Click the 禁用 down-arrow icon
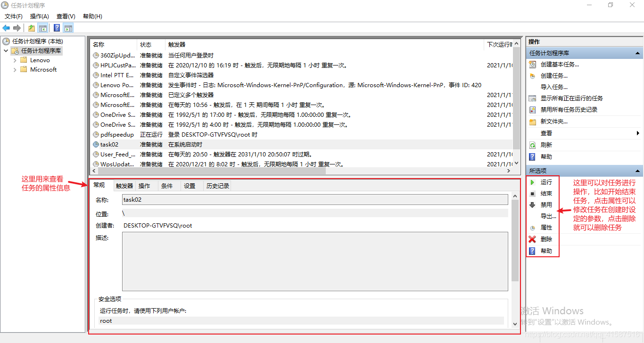 [533, 205]
